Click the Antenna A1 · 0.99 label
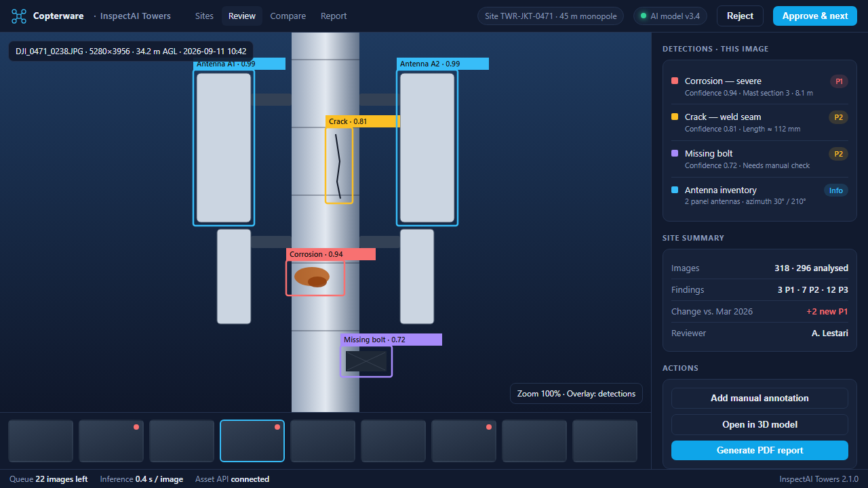 click(x=239, y=64)
